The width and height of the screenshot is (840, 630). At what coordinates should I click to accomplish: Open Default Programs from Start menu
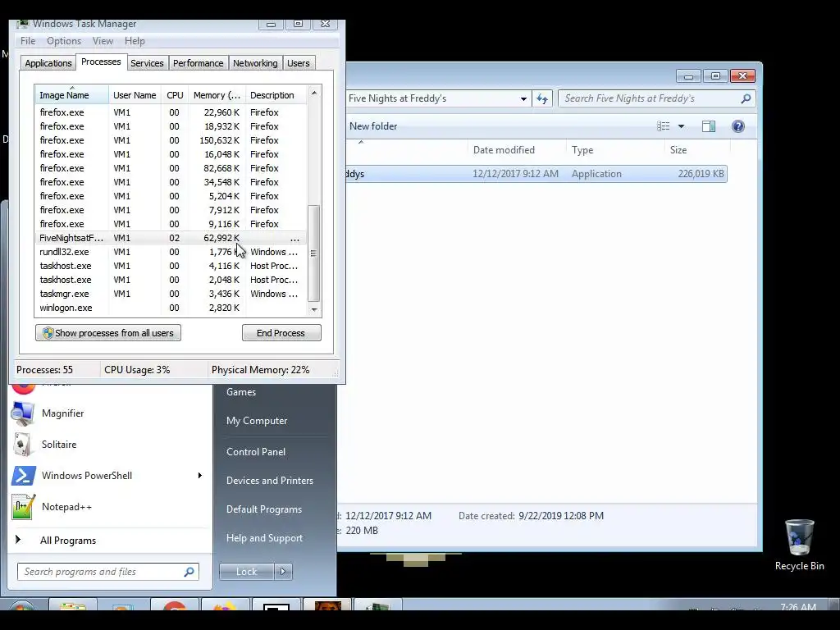pyautogui.click(x=264, y=509)
